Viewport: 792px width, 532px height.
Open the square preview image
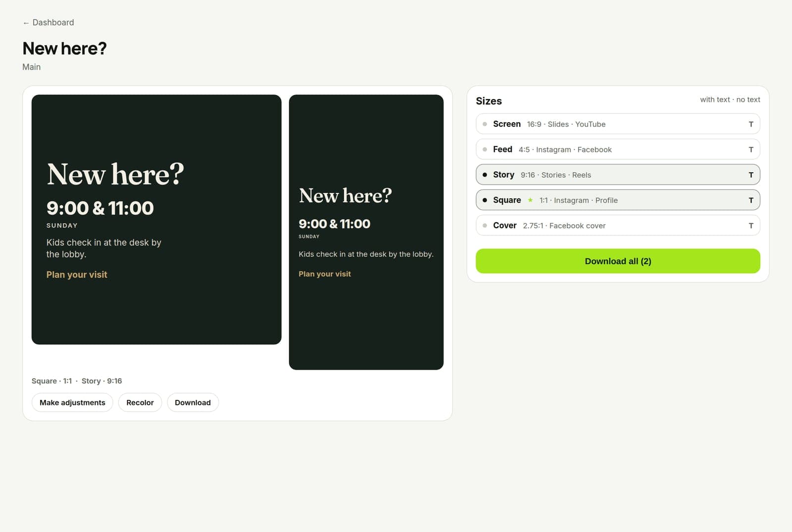(x=156, y=220)
